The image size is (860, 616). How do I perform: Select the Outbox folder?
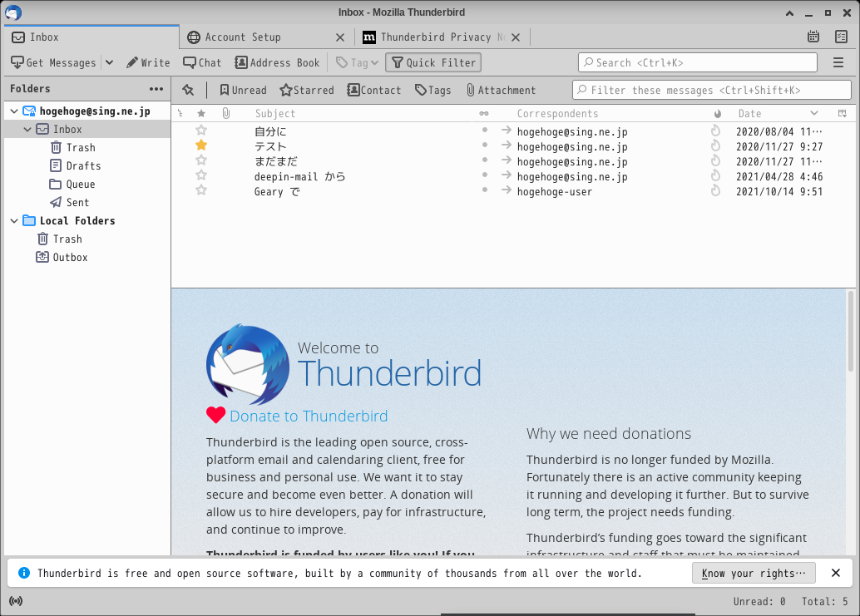pos(62,257)
